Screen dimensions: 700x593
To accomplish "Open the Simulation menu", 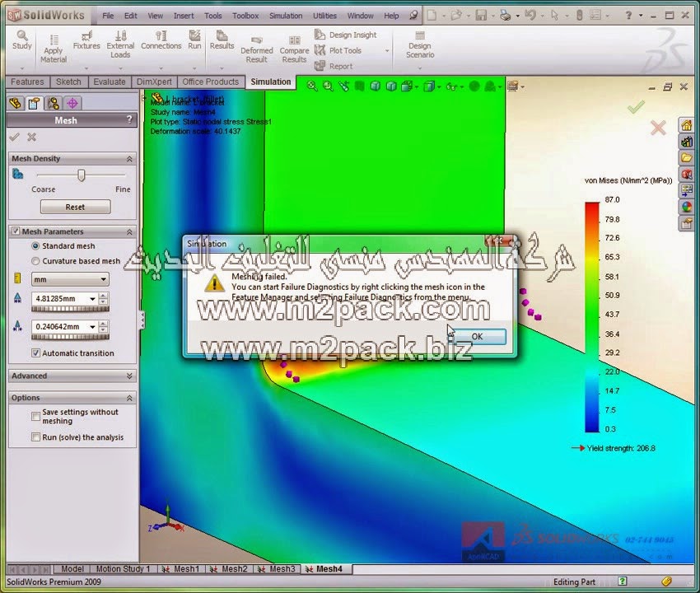I will (x=286, y=16).
